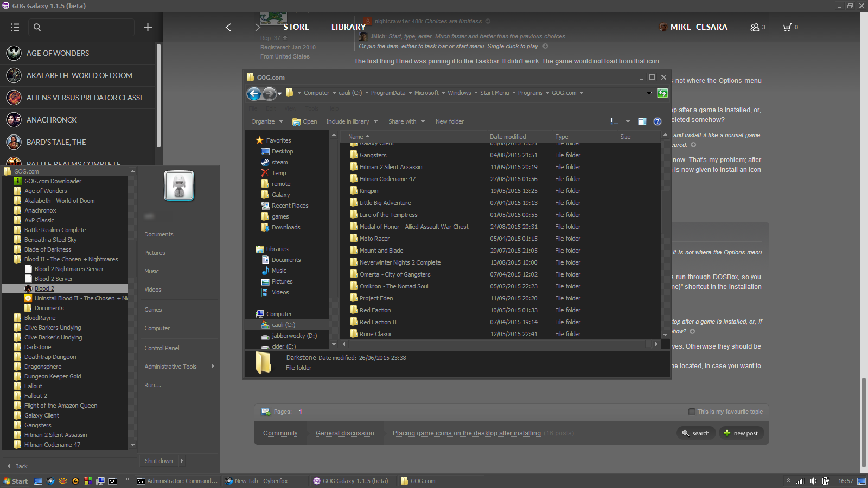Open Documents in Start menu right pane
The width and height of the screenshot is (868, 488).
point(159,234)
